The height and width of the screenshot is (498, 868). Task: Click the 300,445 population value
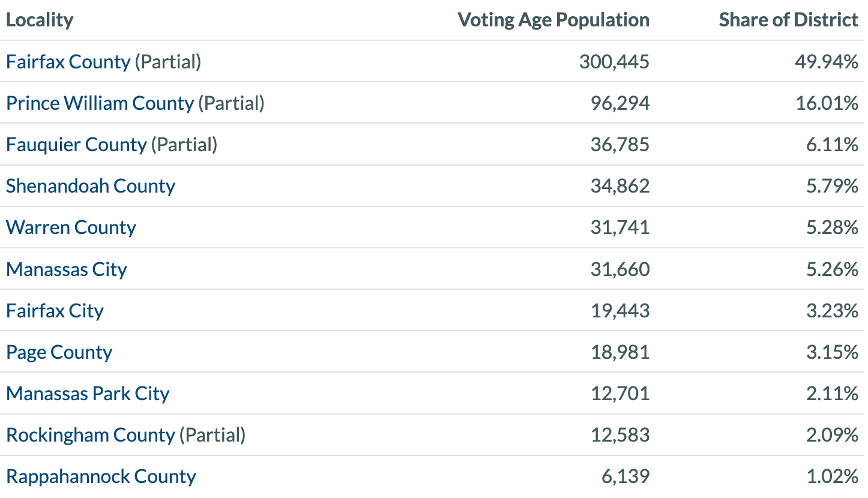pos(614,62)
